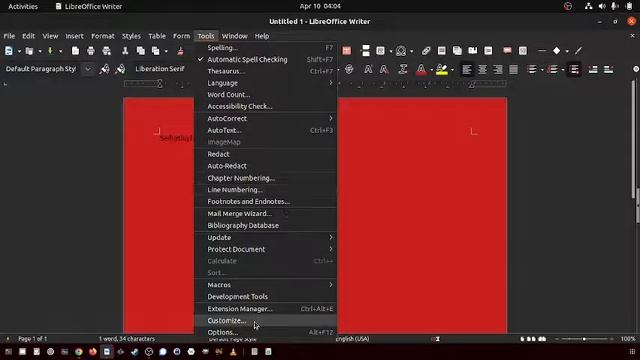Screen dimensions: 640x360
Task: Open Print Preview from toolbar
Action: click(x=107, y=51)
